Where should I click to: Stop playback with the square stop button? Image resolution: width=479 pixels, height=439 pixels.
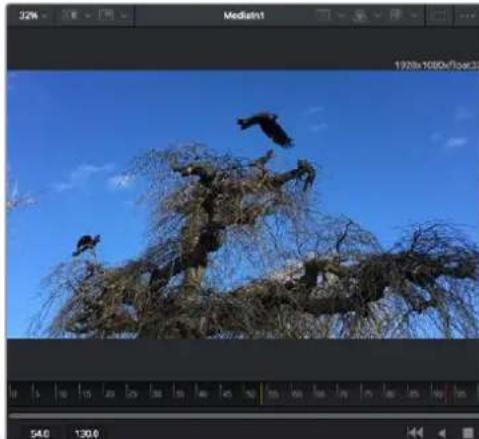(468, 433)
